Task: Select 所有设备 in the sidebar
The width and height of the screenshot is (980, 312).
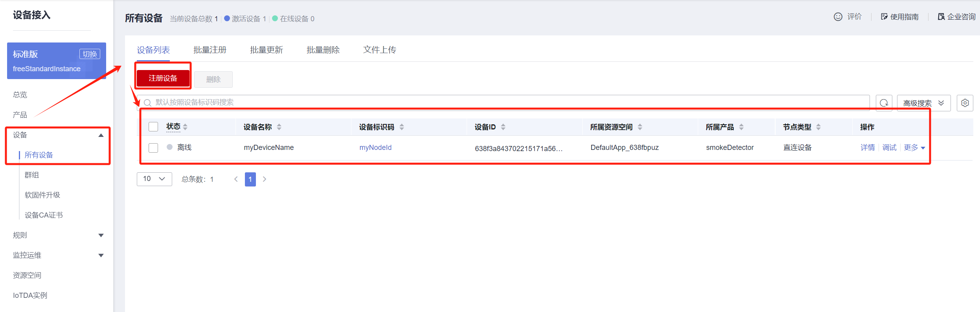Action: (39, 155)
